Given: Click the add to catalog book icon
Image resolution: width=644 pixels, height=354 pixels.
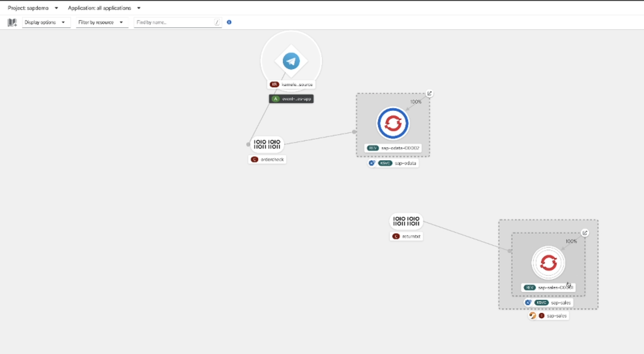Looking at the screenshot, I should point(12,22).
